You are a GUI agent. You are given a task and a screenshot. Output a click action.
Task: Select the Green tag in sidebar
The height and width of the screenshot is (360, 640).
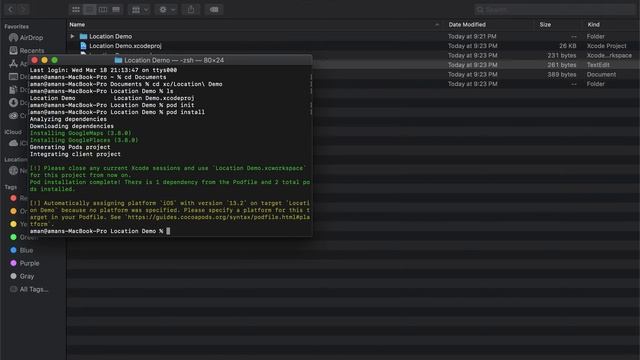(x=24, y=237)
